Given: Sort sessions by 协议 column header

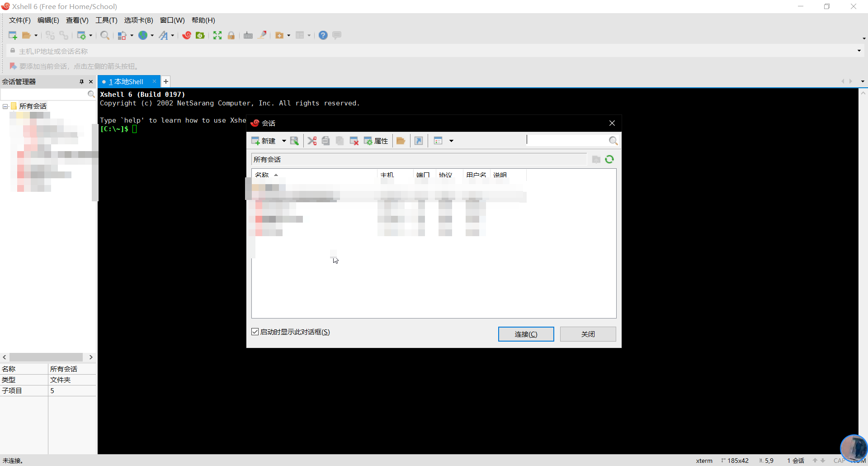Looking at the screenshot, I should (x=449, y=175).
